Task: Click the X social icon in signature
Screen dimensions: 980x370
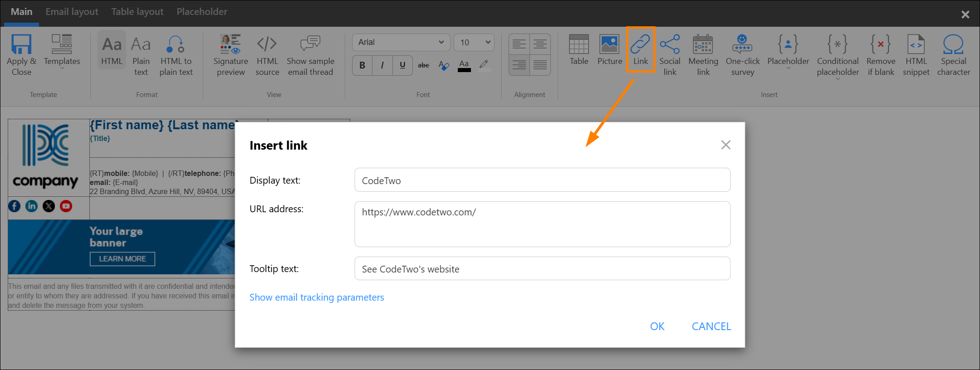Action: [49, 206]
